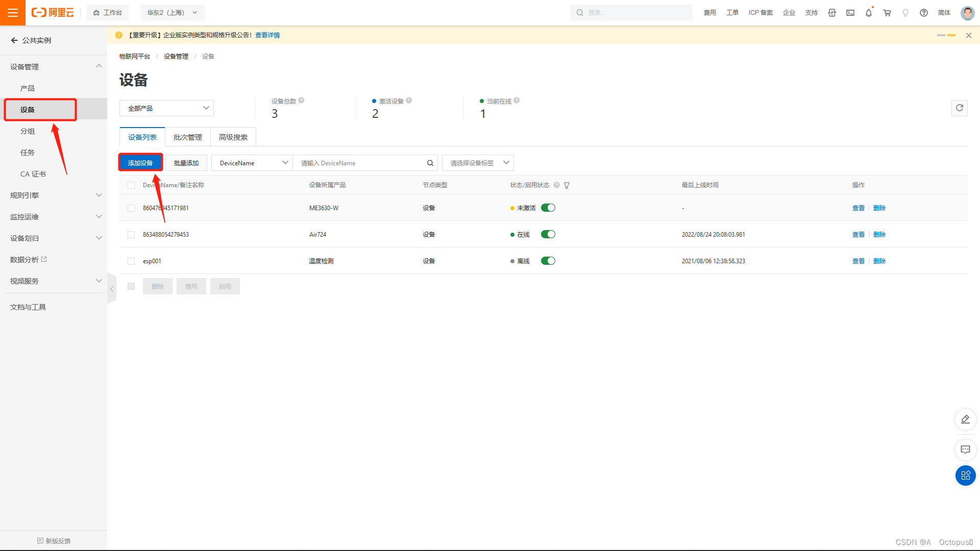
Task: Click 查看 for device esp001
Action: [859, 261]
